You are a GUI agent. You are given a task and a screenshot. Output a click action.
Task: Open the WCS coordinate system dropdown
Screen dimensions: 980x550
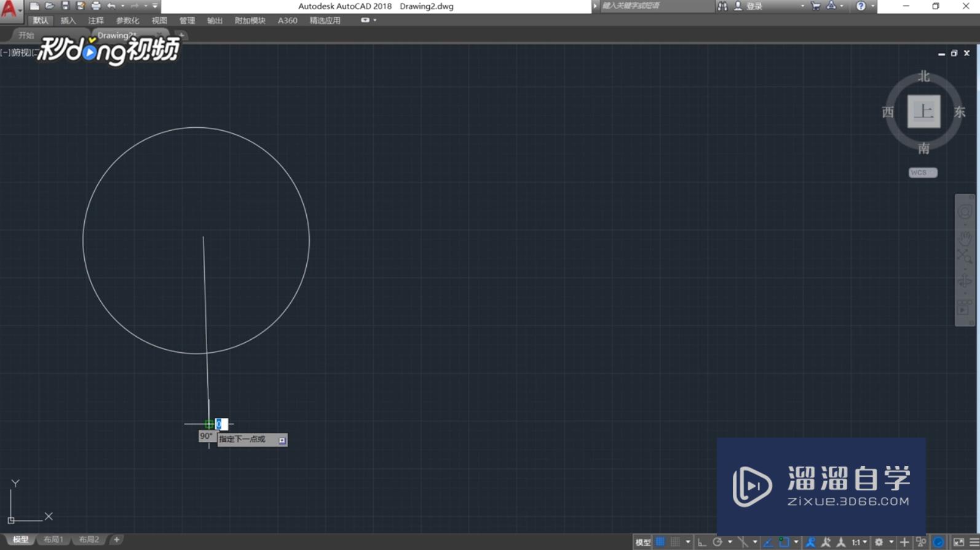coord(923,173)
